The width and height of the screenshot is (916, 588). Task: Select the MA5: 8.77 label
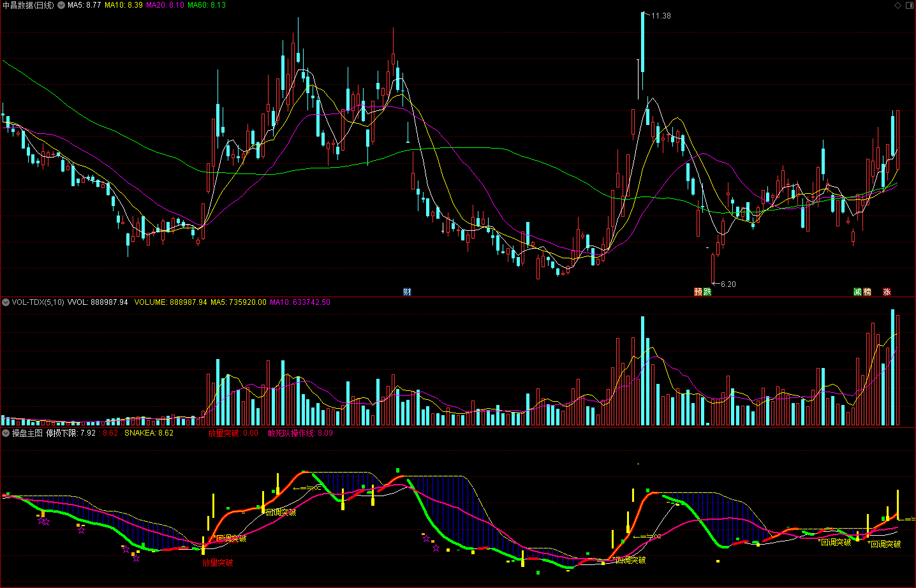coord(84,5)
